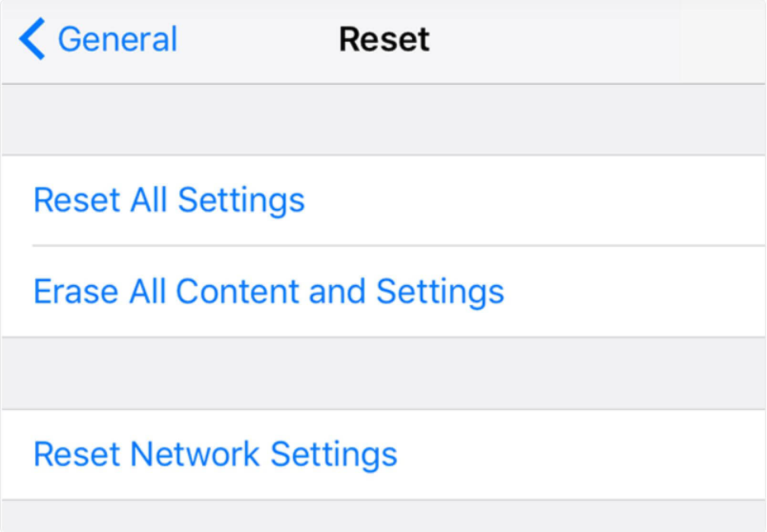Return to General settings via back arrow
This screenshot has width=767, height=532.
coord(32,39)
